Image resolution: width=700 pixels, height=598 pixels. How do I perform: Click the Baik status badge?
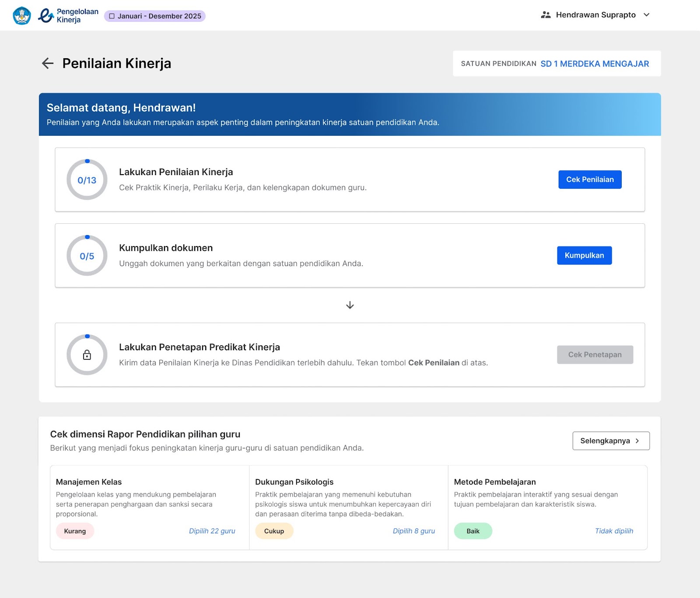[473, 531]
